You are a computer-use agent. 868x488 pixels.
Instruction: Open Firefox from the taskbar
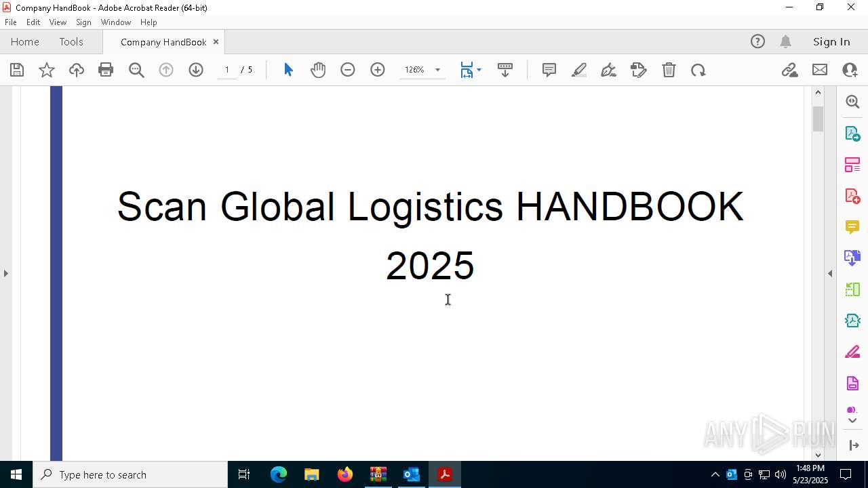pyautogui.click(x=344, y=474)
